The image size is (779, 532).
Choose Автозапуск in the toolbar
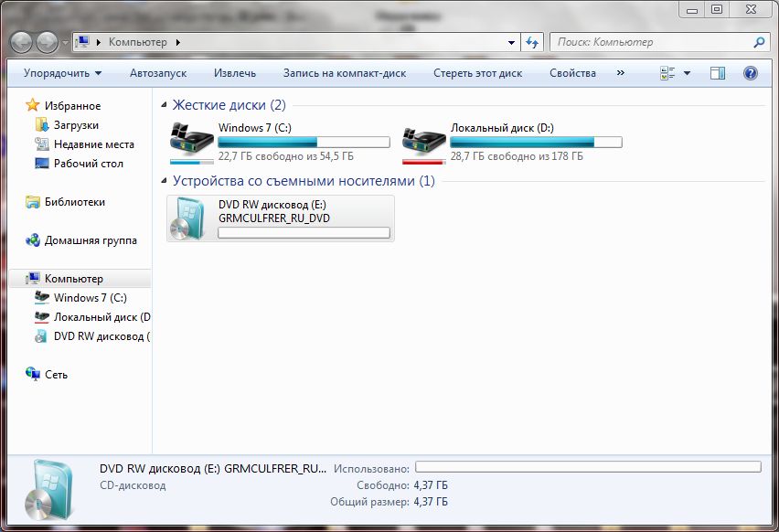158,73
